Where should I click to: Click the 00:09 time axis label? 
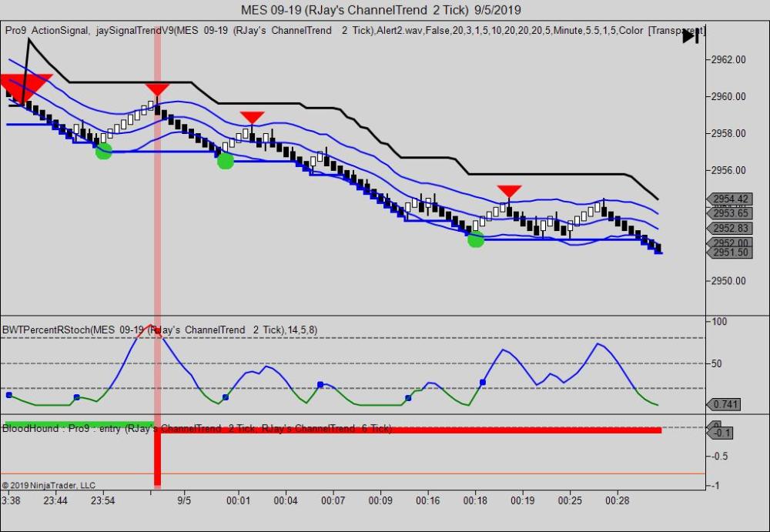point(380,500)
